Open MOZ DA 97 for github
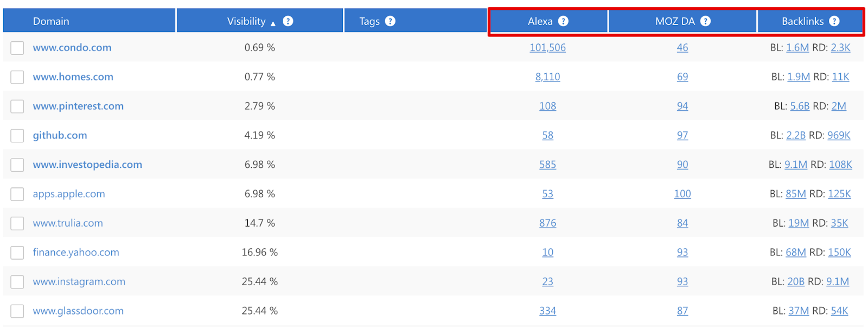 point(682,136)
